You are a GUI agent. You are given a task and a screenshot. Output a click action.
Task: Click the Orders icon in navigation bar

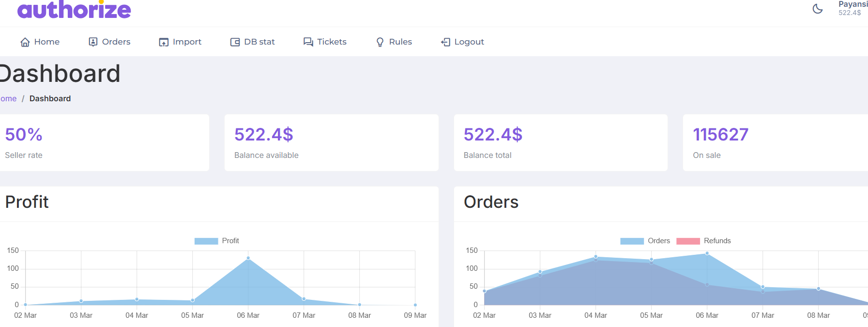(x=93, y=42)
